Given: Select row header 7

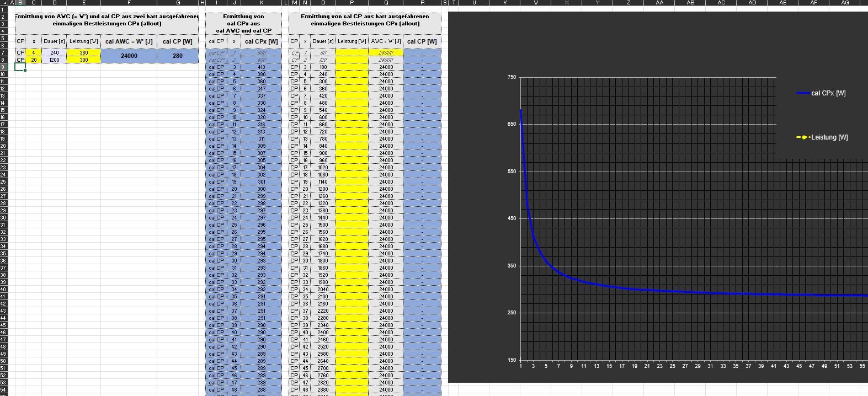Looking at the screenshot, I should point(3,52).
